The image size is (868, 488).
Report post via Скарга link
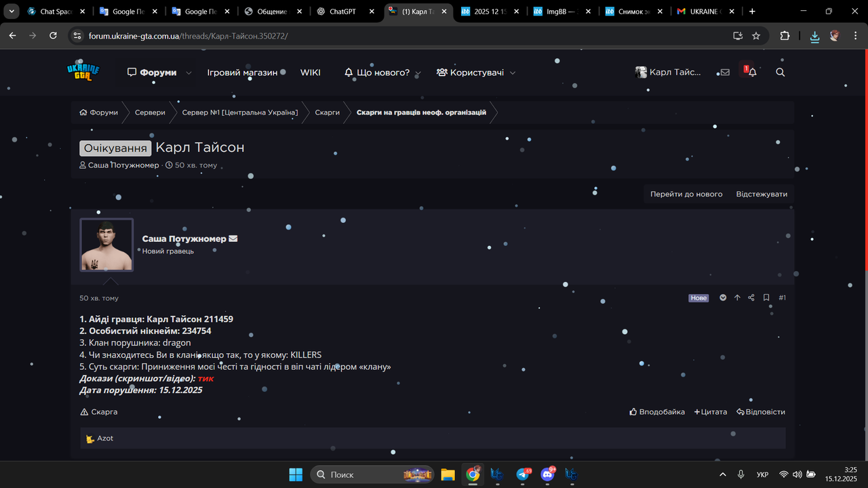click(99, 412)
